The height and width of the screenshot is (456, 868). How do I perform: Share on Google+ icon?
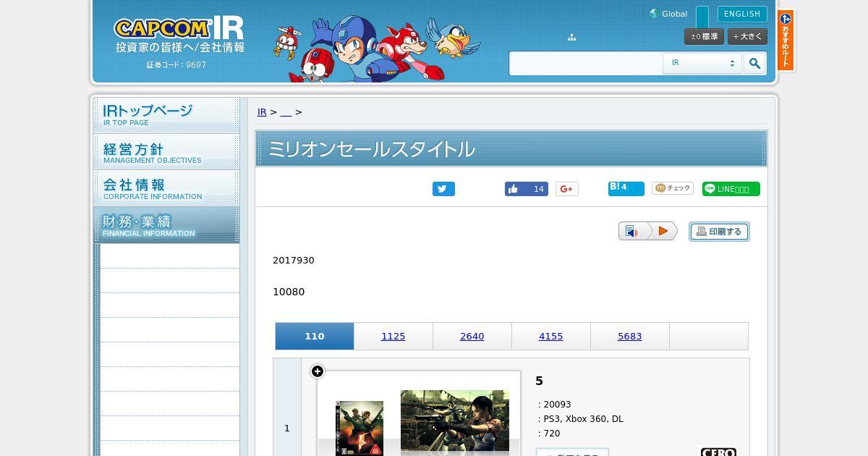pyautogui.click(x=567, y=189)
